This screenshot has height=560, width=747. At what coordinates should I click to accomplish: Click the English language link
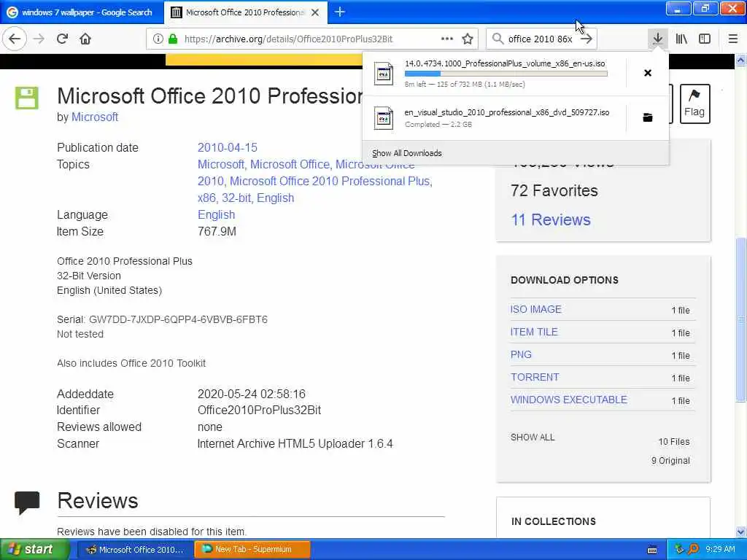pos(216,215)
